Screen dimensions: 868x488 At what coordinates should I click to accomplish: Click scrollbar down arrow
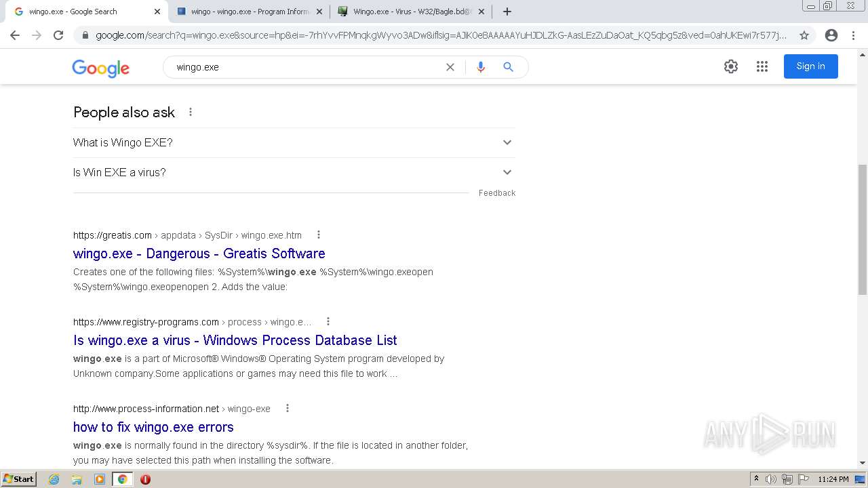(x=863, y=464)
